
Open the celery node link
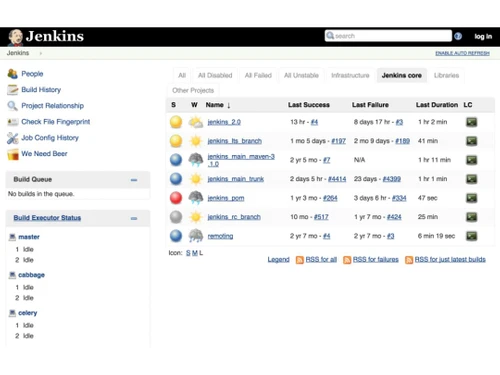point(28,313)
